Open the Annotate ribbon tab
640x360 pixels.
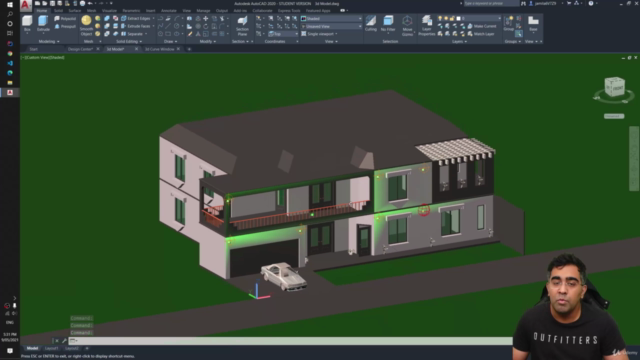coord(169,11)
